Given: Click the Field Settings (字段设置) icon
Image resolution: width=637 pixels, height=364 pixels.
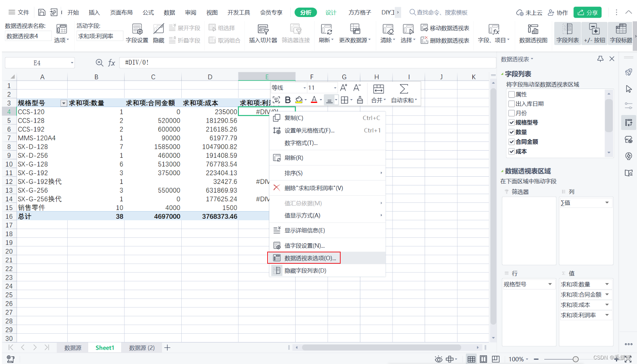Looking at the screenshot, I should [x=137, y=29].
